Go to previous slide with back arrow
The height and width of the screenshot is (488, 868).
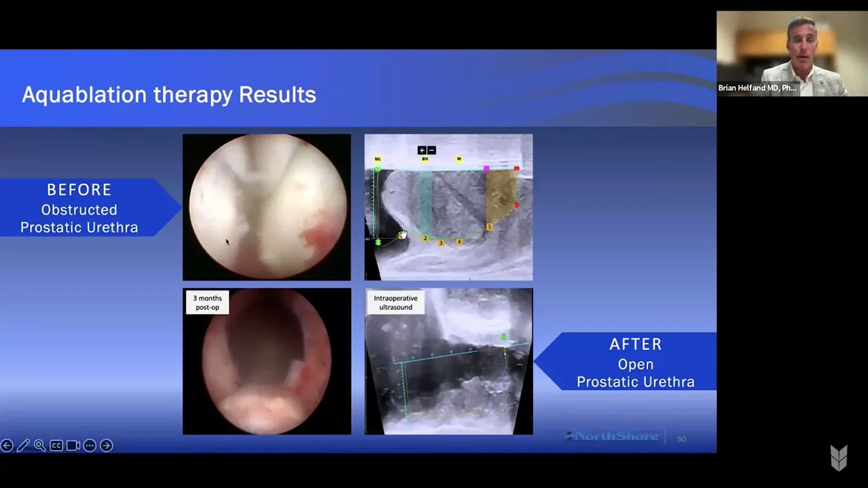7,446
